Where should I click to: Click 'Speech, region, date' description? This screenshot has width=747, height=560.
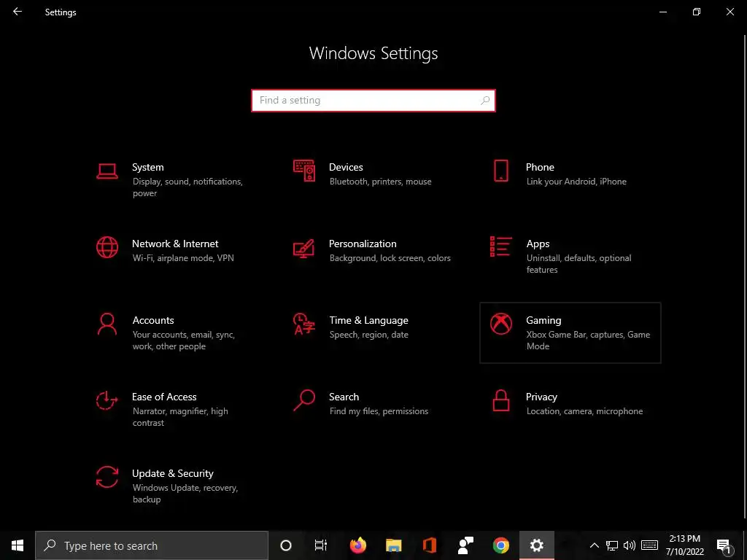coord(368,335)
